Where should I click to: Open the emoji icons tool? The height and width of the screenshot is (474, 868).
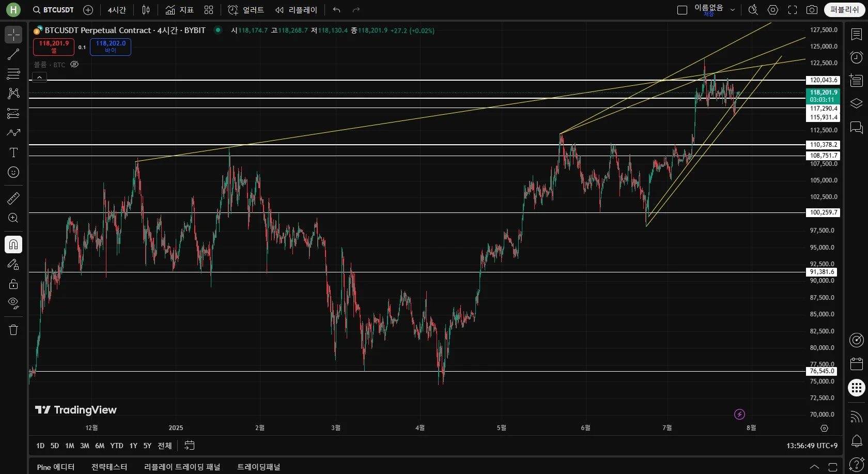(13, 172)
